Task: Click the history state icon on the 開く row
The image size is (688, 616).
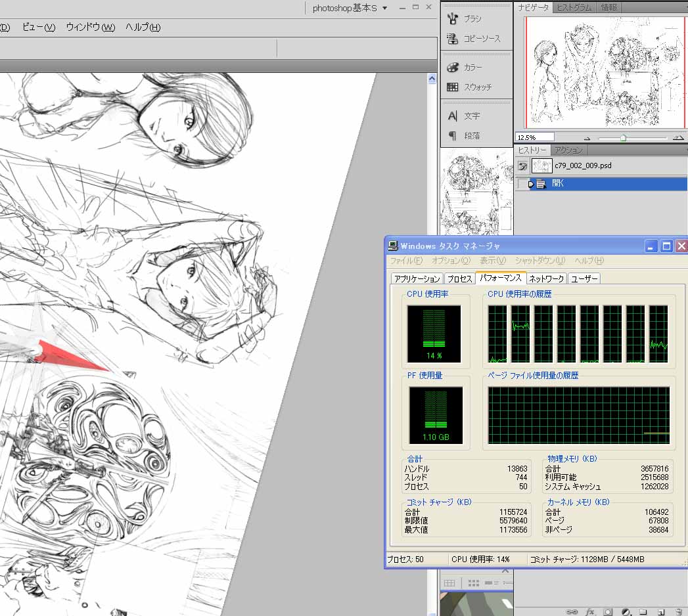Action: click(x=540, y=184)
